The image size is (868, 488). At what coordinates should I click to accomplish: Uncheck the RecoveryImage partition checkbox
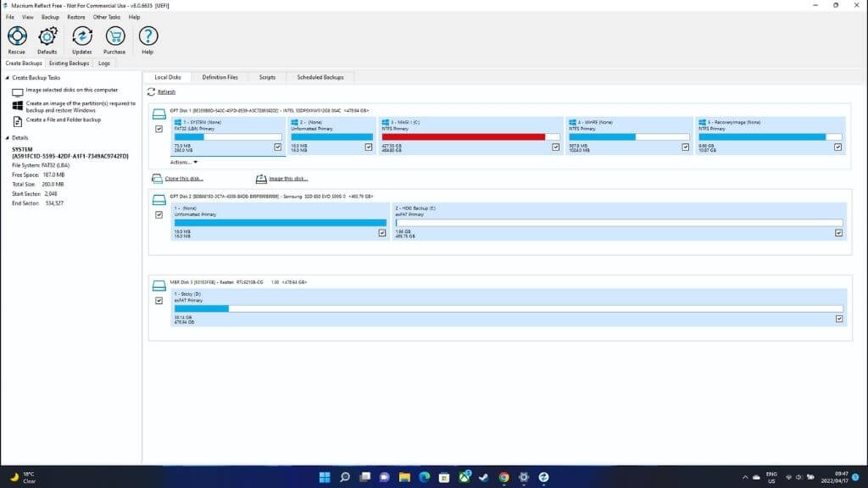click(838, 147)
